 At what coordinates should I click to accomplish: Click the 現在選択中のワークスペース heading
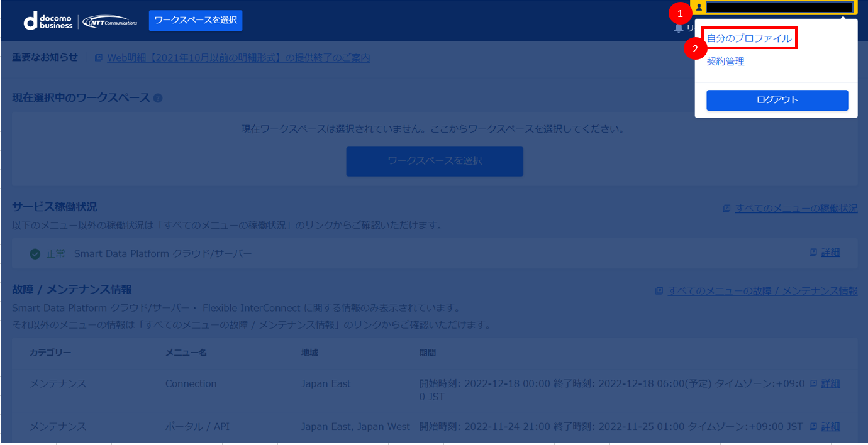pos(81,97)
